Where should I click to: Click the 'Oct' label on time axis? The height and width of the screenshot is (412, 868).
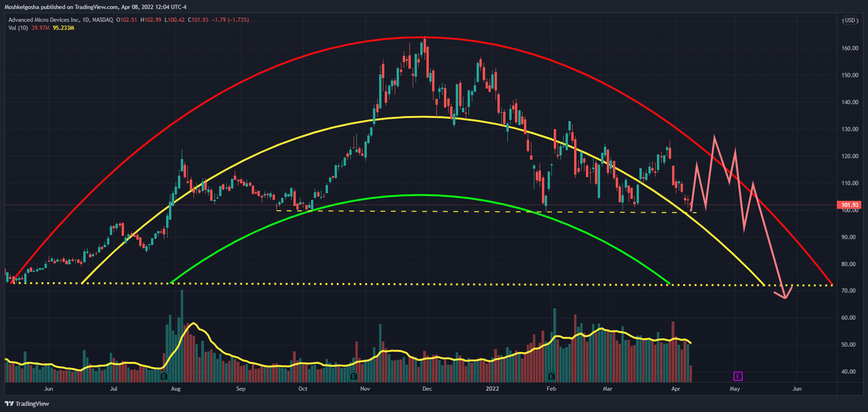303,389
